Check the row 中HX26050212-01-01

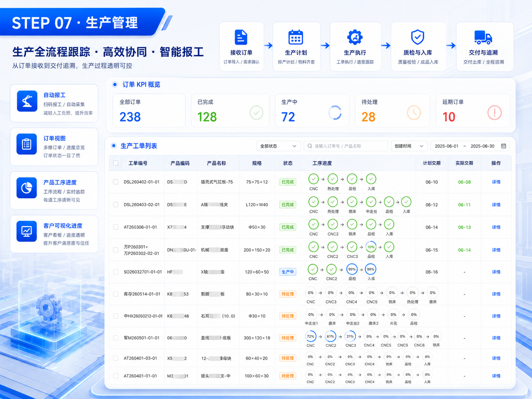click(116, 316)
